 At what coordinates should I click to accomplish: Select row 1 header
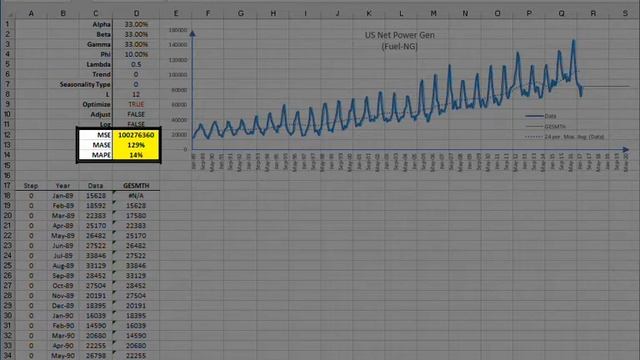click(7, 24)
